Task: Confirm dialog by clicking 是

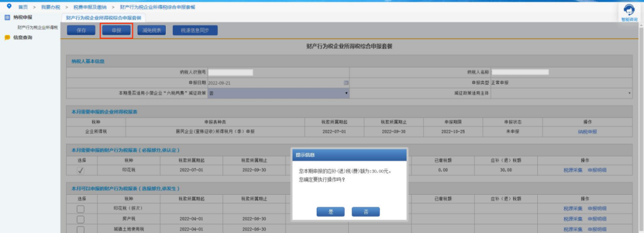Action: (x=330, y=212)
